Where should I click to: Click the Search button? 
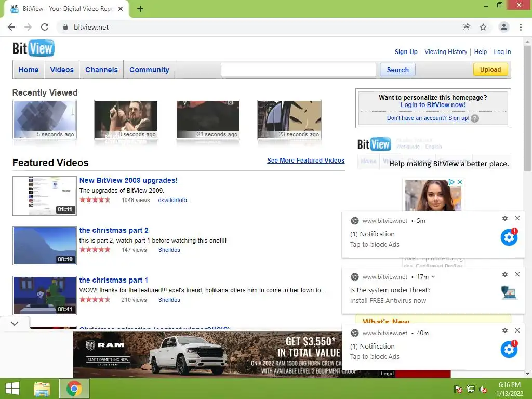(397, 70)
